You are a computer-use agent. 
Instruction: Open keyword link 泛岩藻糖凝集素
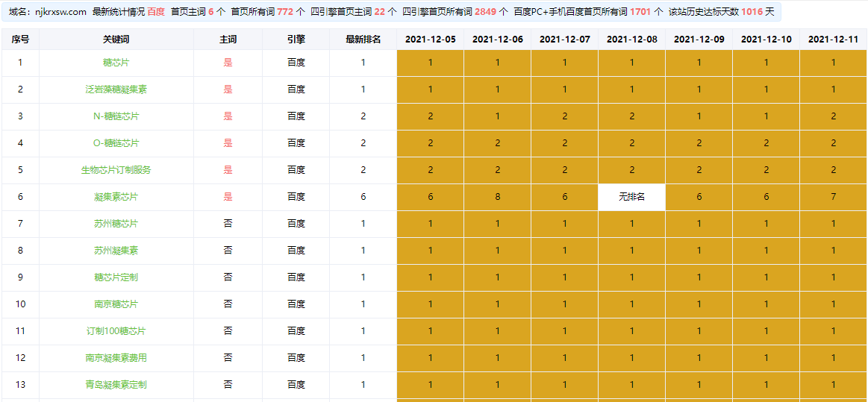click(116, 89)
